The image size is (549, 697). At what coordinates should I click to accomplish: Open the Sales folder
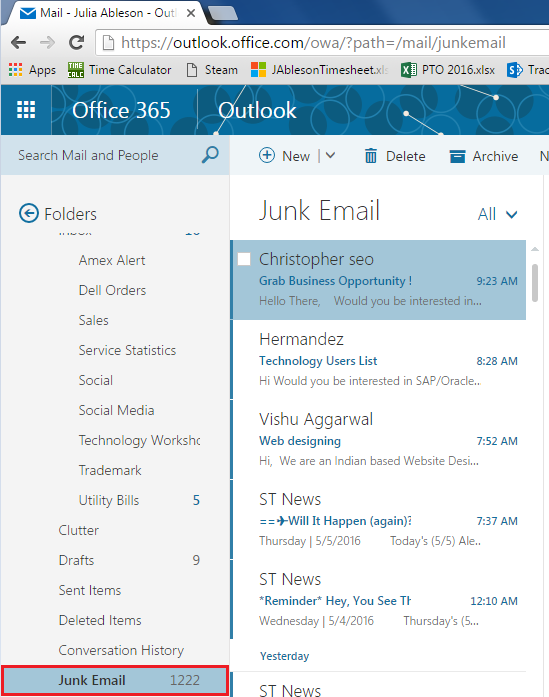coord(93,320)
